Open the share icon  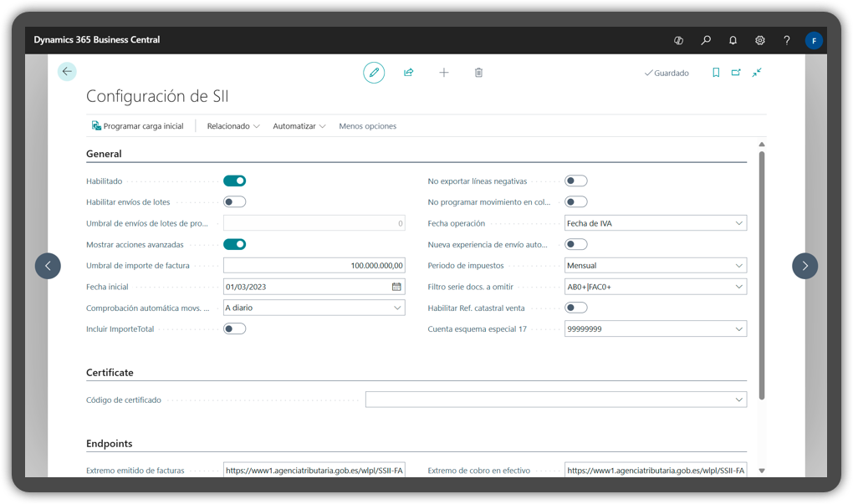tap(409, 73)
